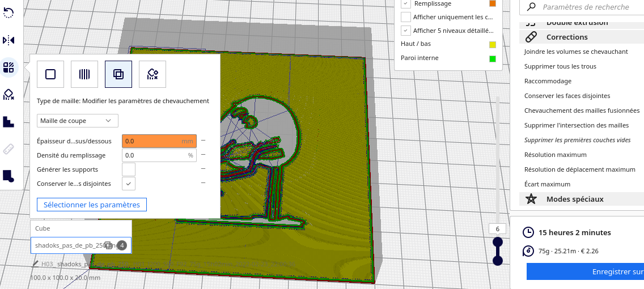Click the Paramètres de recherche search field
This screenshot has width=644, height=289.
(x=582, y=7)
